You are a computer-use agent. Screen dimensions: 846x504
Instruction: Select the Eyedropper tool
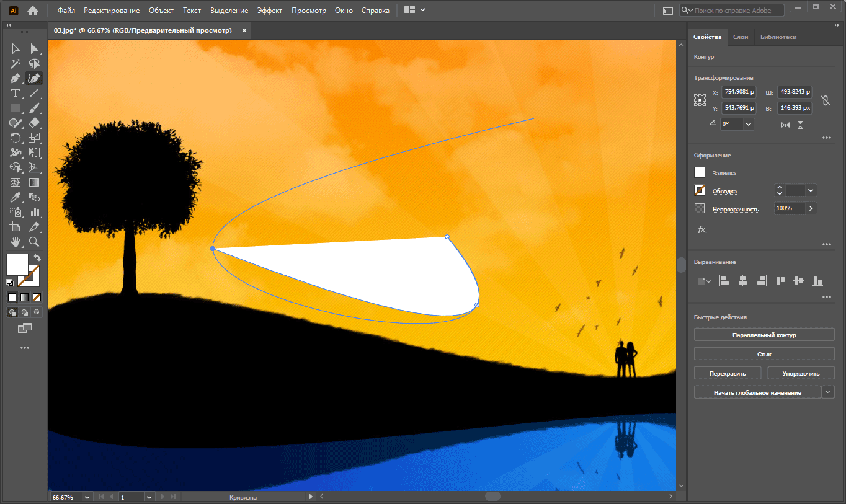pyautogui.click(x=15, y=197)
